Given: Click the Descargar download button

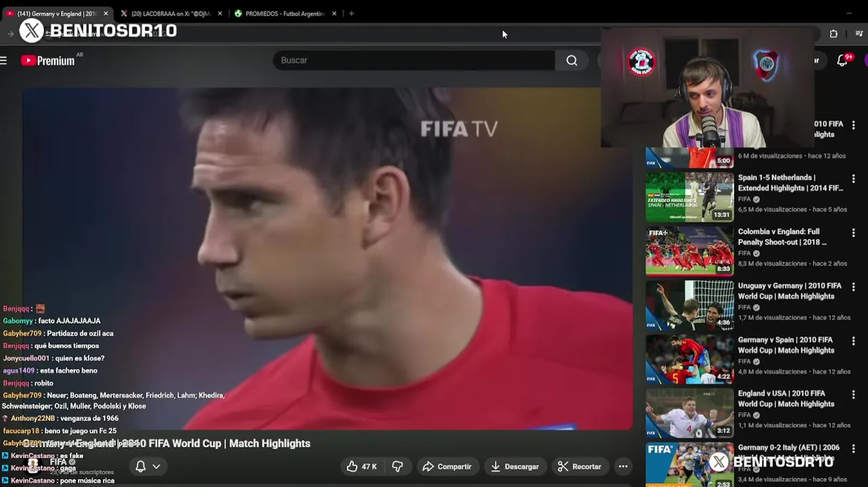Looking at the screenshot, I should point(516,467).
